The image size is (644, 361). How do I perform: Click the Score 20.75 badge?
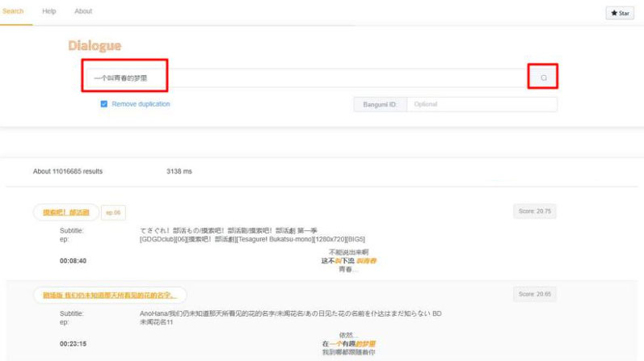tap(534, 212)
